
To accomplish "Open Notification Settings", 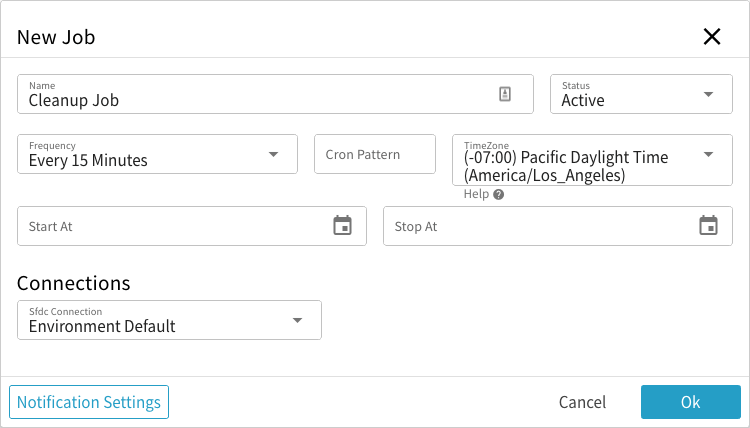I will [89, 402].
